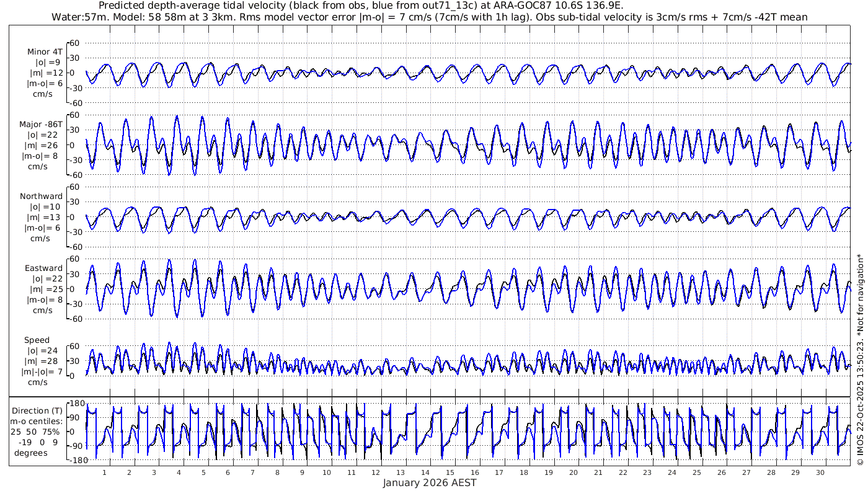Screen dimensions: 868x496
Task: Click day '12' on the date axis
Action: 376,472
